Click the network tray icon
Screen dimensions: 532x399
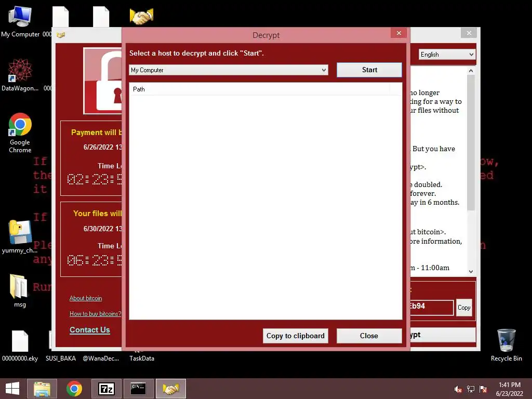(x=471, y=389)
